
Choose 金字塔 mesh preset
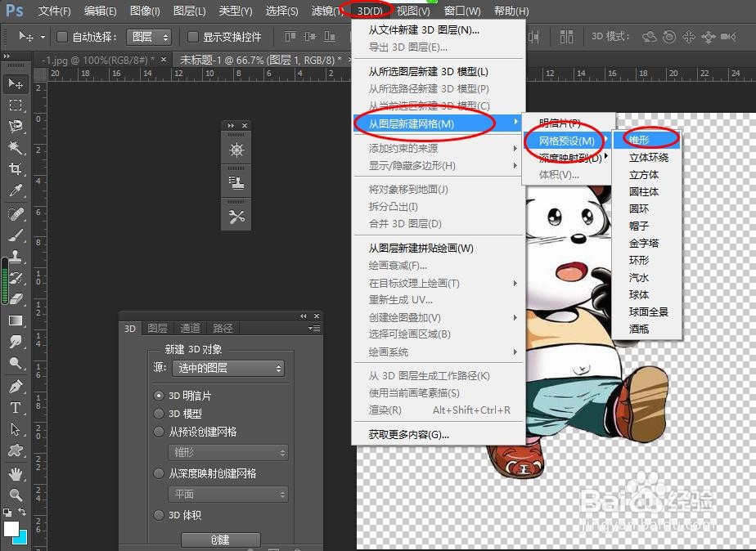click(x=646, y=244)
